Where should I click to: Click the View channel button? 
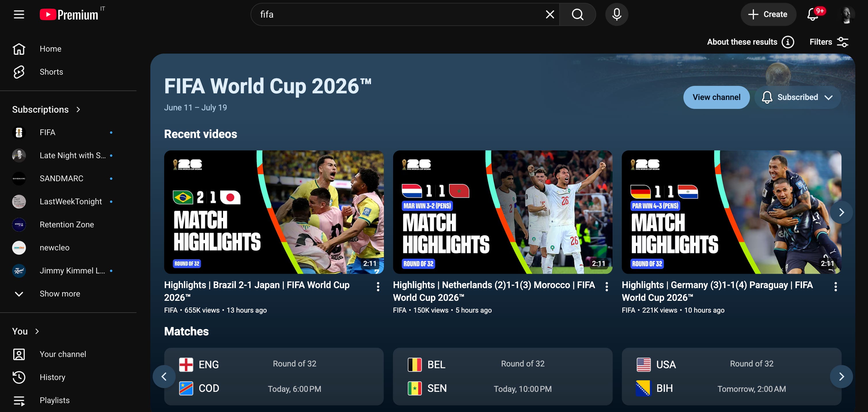point(716,97)
